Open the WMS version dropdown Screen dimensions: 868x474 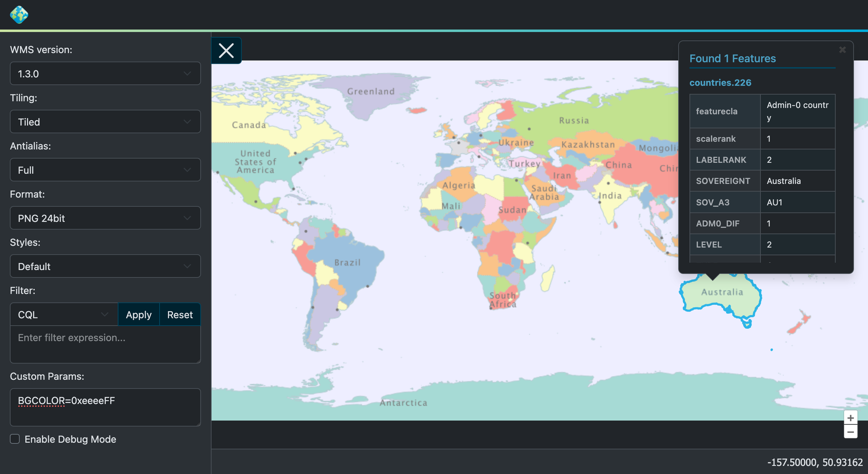click(x=105, y=74)
